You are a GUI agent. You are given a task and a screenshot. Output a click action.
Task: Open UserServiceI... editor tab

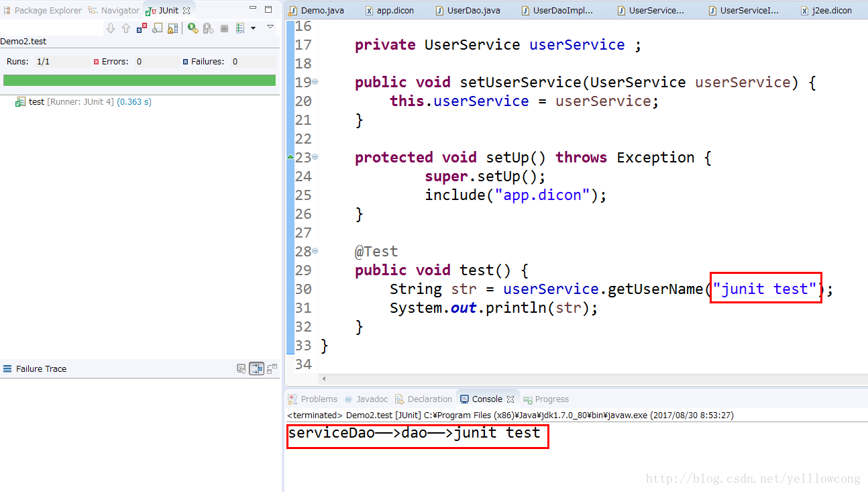[743, 11]
